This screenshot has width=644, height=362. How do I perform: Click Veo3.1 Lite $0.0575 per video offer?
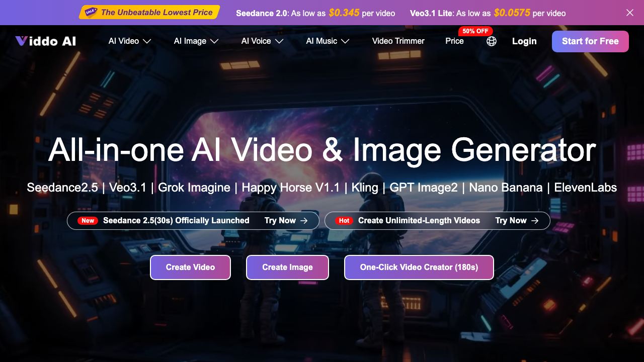pos(488,13)
